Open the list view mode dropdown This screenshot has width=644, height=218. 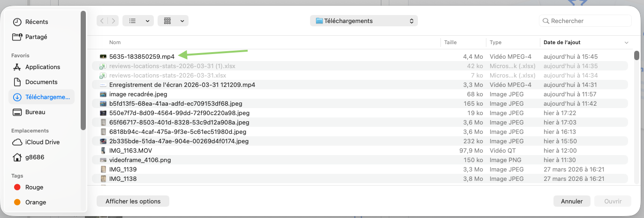click(x=138, y=21)
